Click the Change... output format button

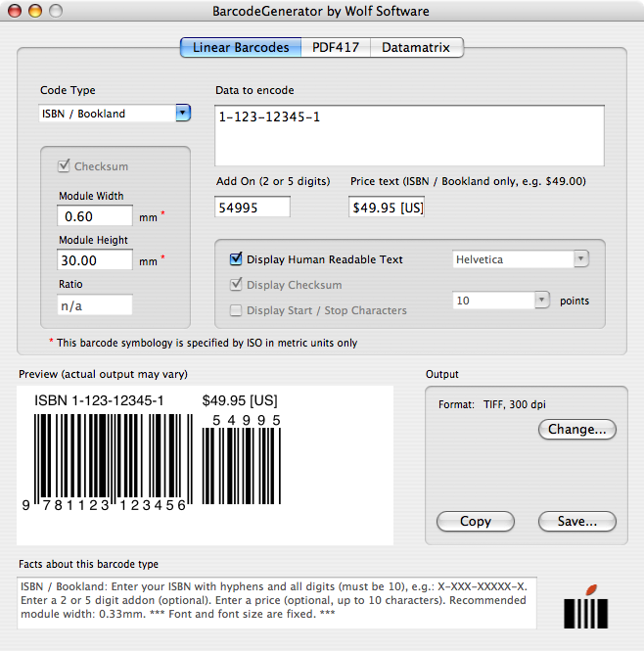tap(577, 429)
